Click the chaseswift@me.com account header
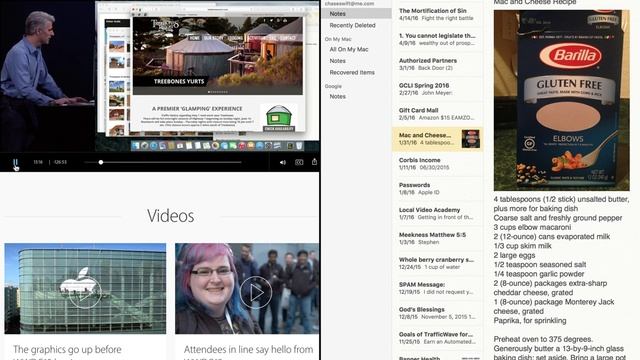 point(349,3)
